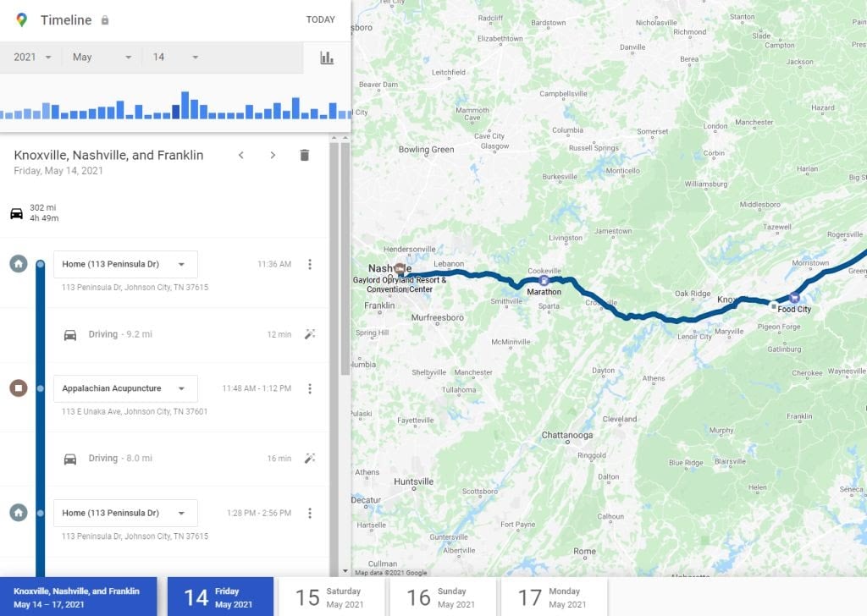
Task: Select the 14 Friday May 2021 tab
Action: coord(220,597)
